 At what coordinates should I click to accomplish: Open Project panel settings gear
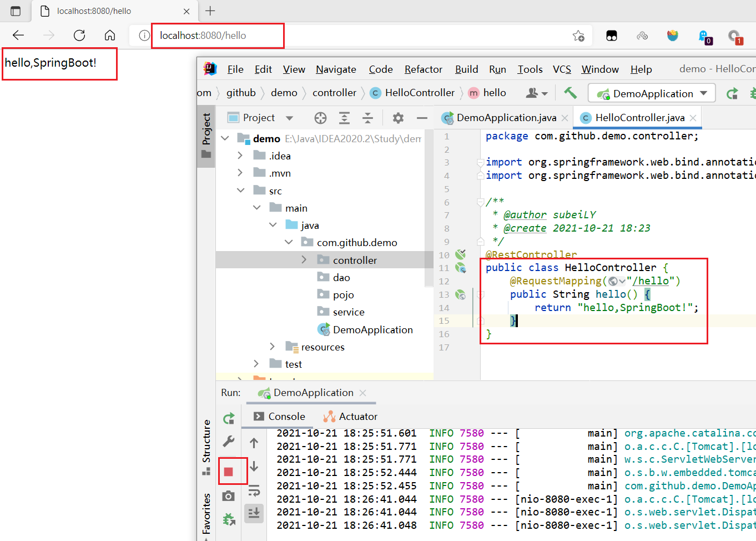pyautogui.click(x=398, y=118)
